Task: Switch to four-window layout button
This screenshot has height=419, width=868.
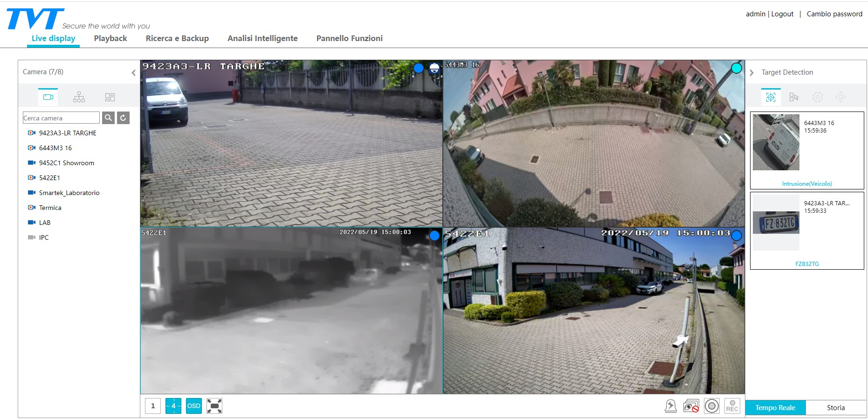Action: [x=173, y=406]
